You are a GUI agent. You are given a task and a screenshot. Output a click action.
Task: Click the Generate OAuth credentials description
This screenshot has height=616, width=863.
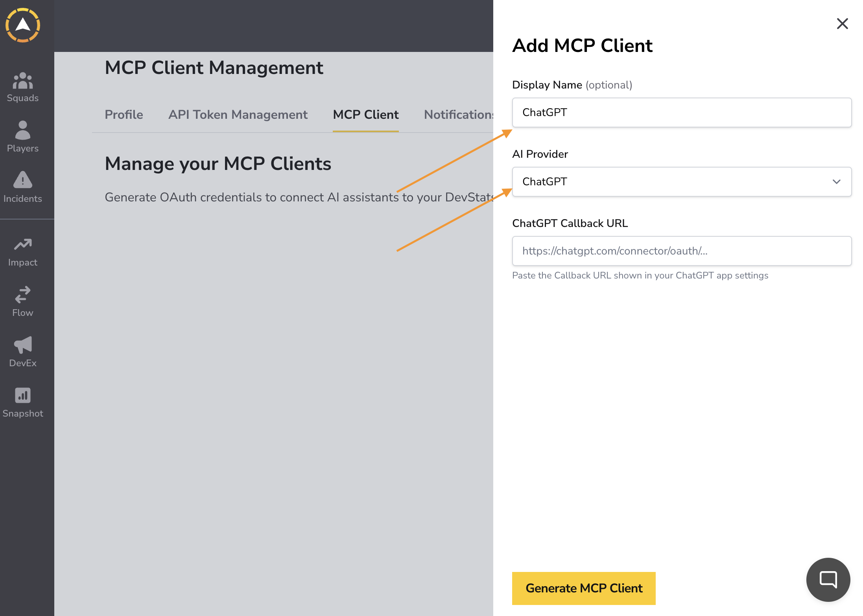299,197
